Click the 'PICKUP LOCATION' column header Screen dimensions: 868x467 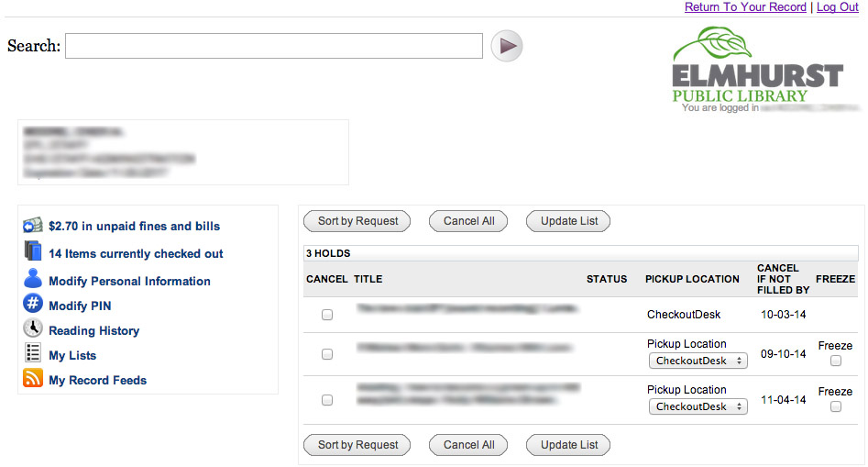tap(692, 279)
